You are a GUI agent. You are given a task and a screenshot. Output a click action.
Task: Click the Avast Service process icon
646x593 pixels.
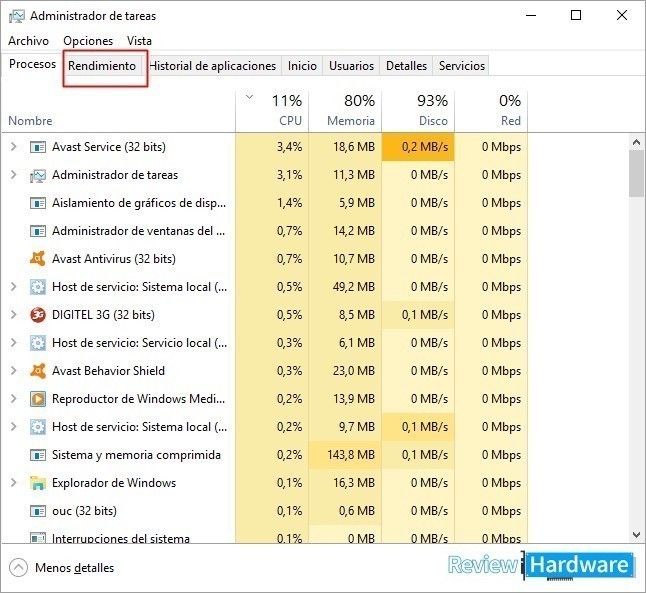click(x=38, y=147)
